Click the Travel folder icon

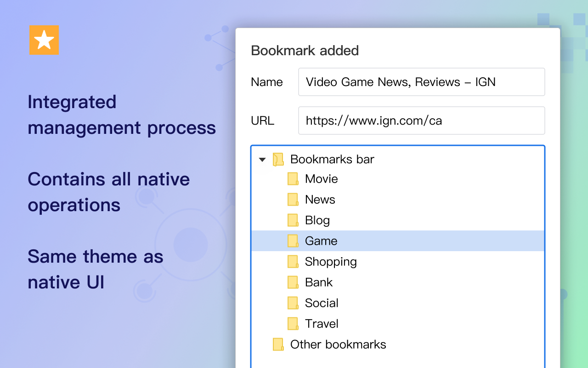[x=293, y=324]
